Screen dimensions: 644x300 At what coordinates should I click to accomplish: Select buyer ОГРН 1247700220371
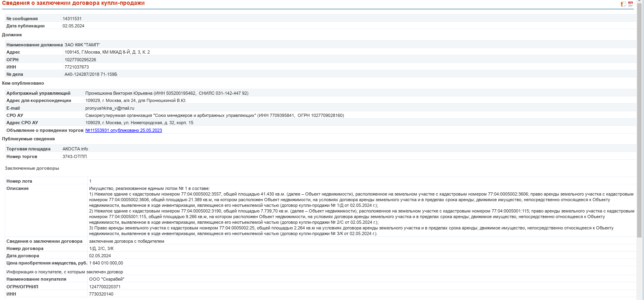point(105,287)
